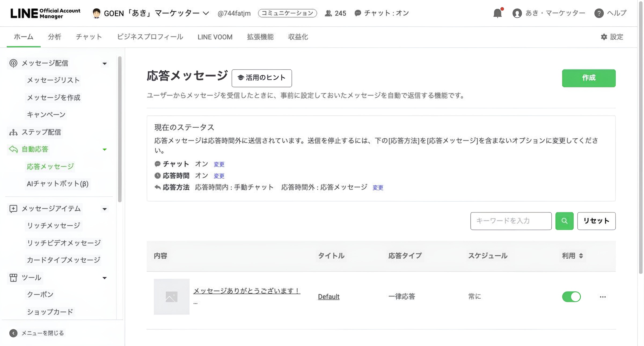
Task: Switch to the 分析 tab
Action: pyautogui.click(x=54, y=37)
